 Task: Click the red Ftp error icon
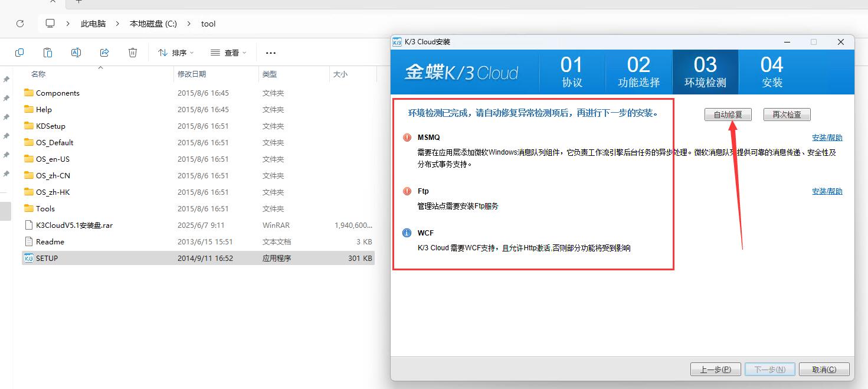[x=407, y=191]
